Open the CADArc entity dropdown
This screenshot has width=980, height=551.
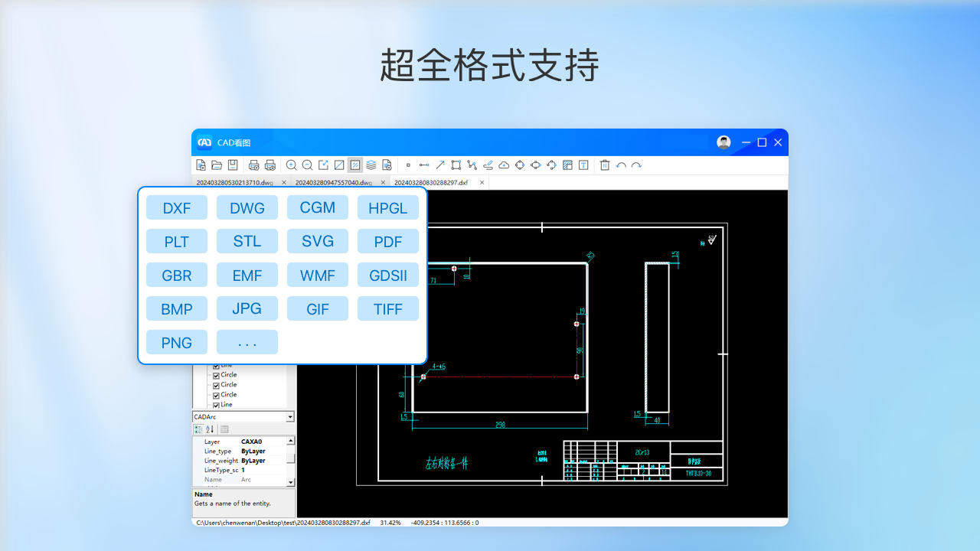291,416
